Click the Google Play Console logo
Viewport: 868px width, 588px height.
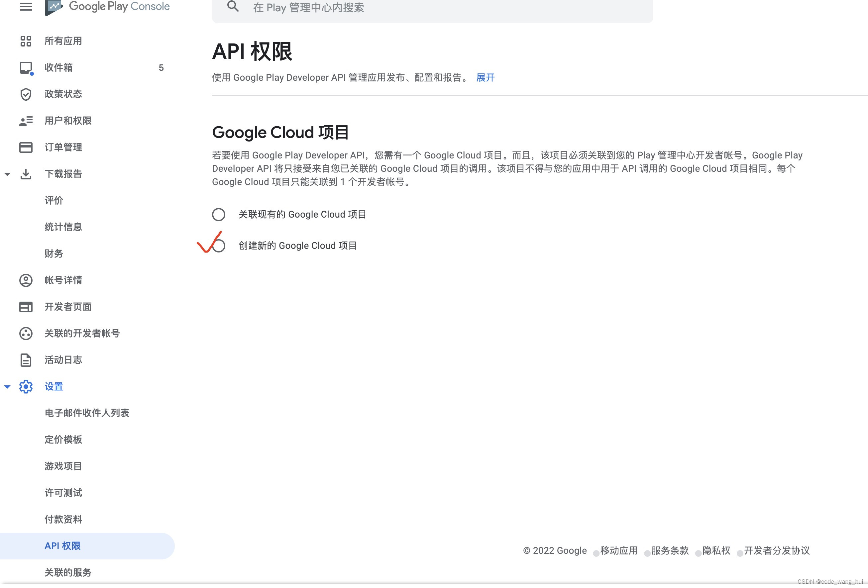[x=108, y=6]
